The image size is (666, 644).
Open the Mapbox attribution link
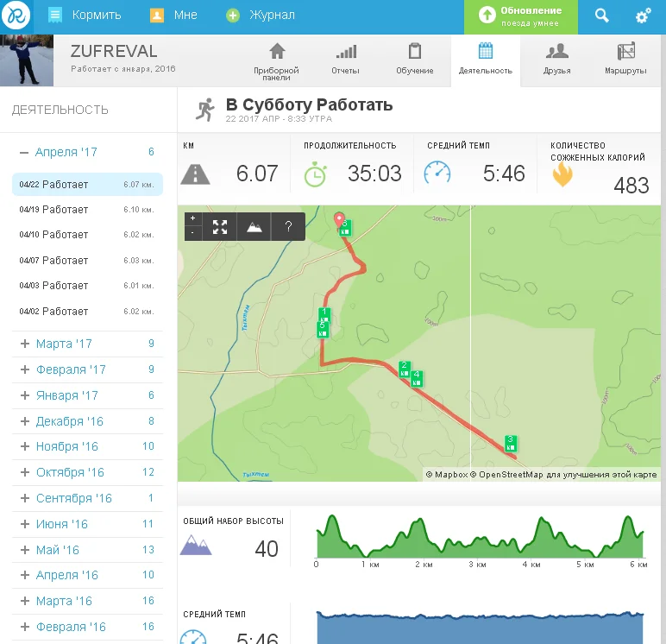point(447,475)
